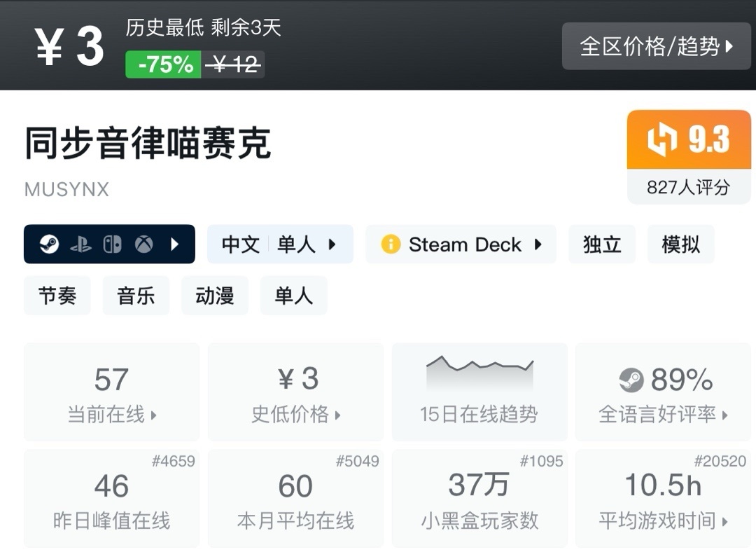Screen dimensions: 756x559
Task: Click the Steam platform icon
Action: (x=49, y=244)
